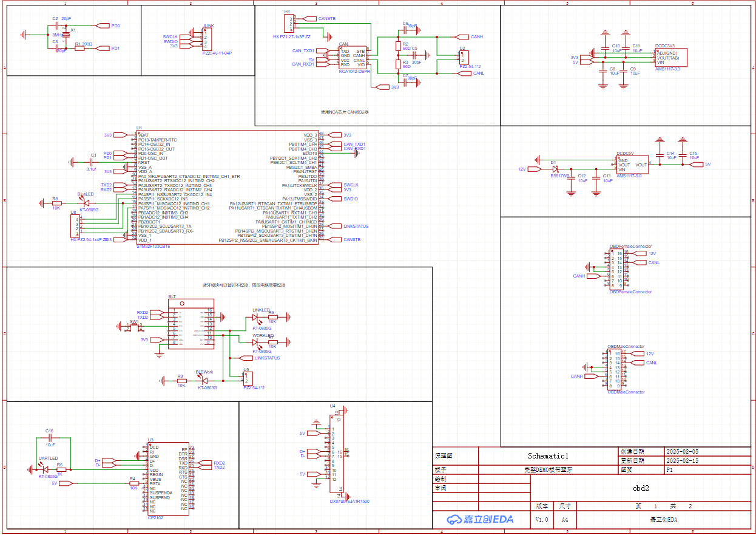756x535 pixels.
Task: Select the BLEWork LED symbol
Action: 203,381
